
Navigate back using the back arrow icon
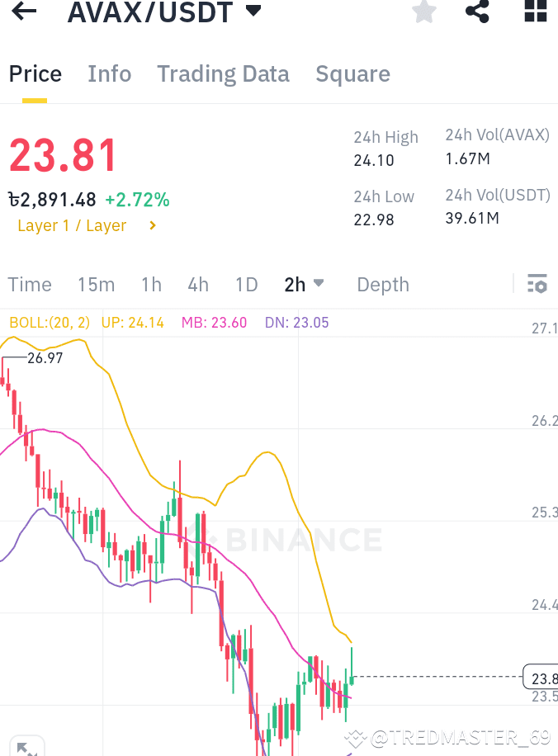pyautogui.click(x=23, y=12)
